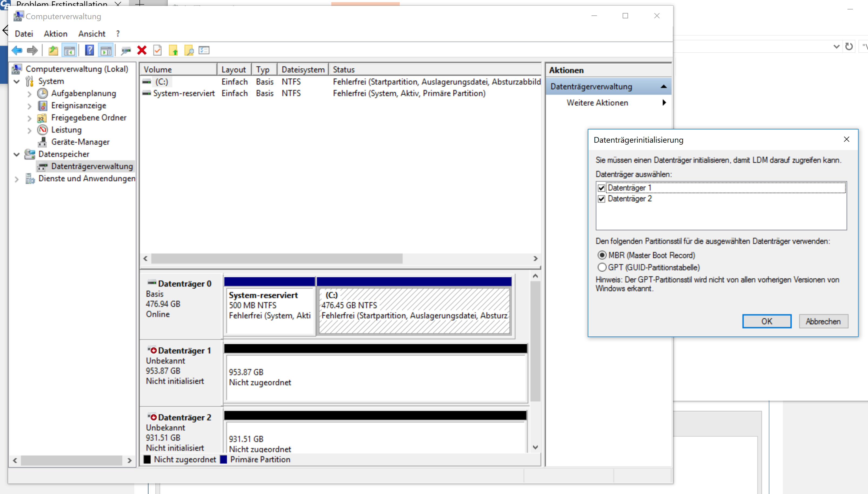The height and width of the screenshot is (494, 868).
Task: Select the GPT partition style radio button
Action: click(602, 267)
